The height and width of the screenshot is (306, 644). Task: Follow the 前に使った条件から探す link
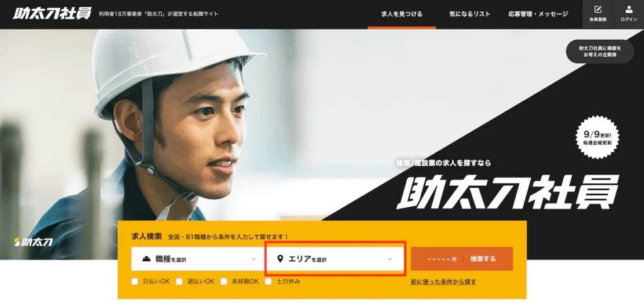[443, 281]
